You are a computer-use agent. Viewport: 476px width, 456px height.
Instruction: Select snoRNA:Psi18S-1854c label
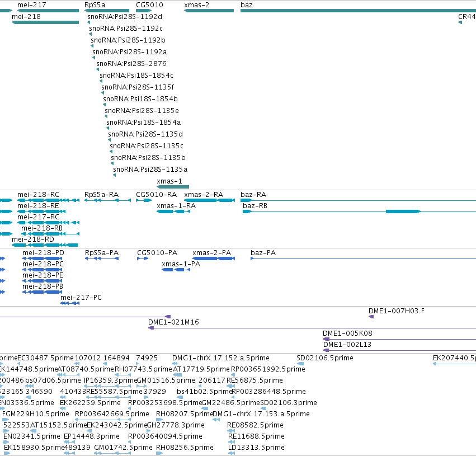(136, 76)
